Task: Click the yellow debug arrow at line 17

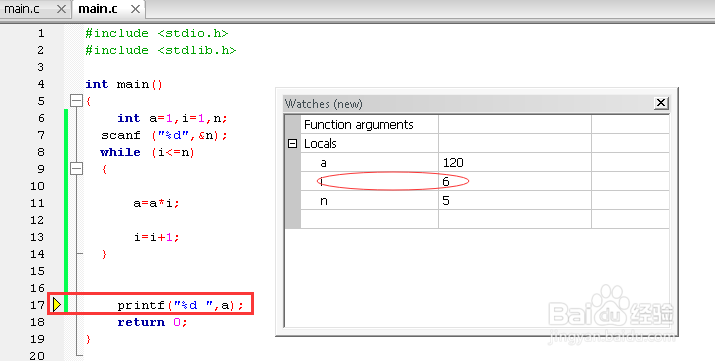Action: pos(57,304)
